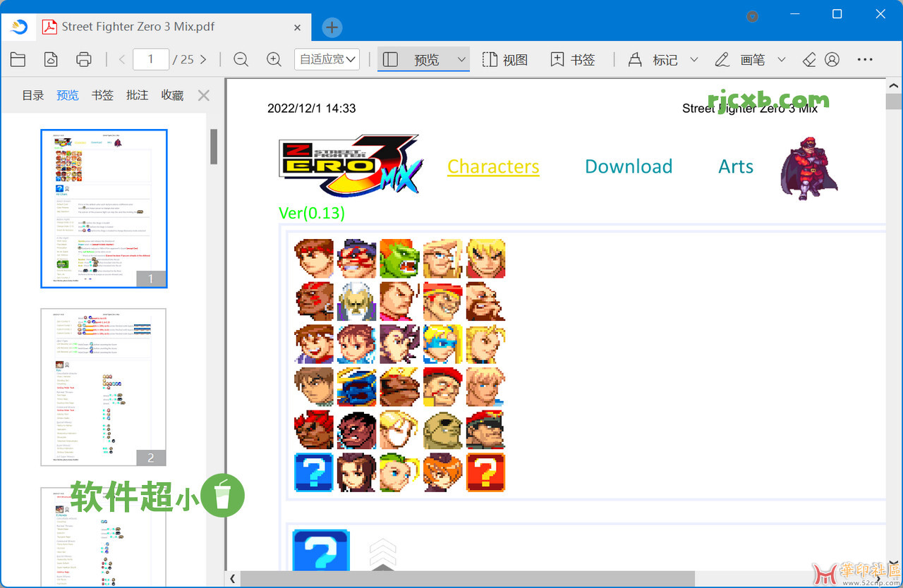Select the blue-masked R. Mika portrait

[x=442, y=344]
